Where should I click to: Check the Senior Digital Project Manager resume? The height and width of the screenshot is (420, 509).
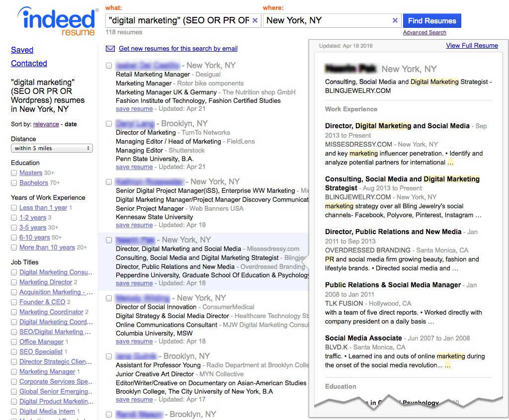click(x=109, y=182)
